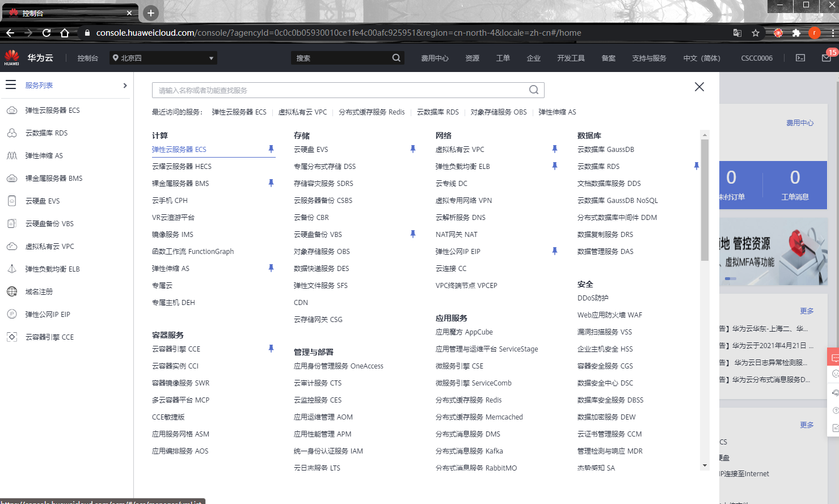Unpin 弹性云服务器 ECS in the service list
839x504 pixels.
(x=271, y=149)
